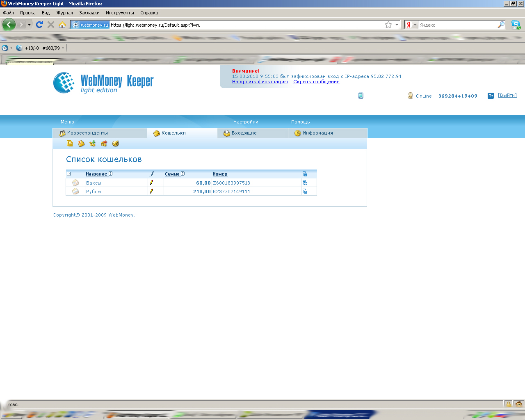525x420 pixels.
Task: Switch to the Информация tab
Action: (x=328, y=133)
